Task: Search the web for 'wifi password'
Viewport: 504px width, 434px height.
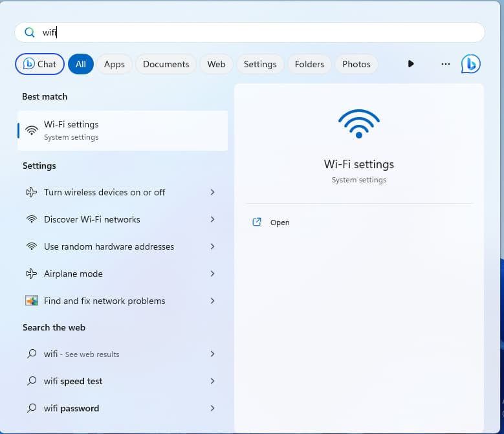Action: click(x=121, y=408)
